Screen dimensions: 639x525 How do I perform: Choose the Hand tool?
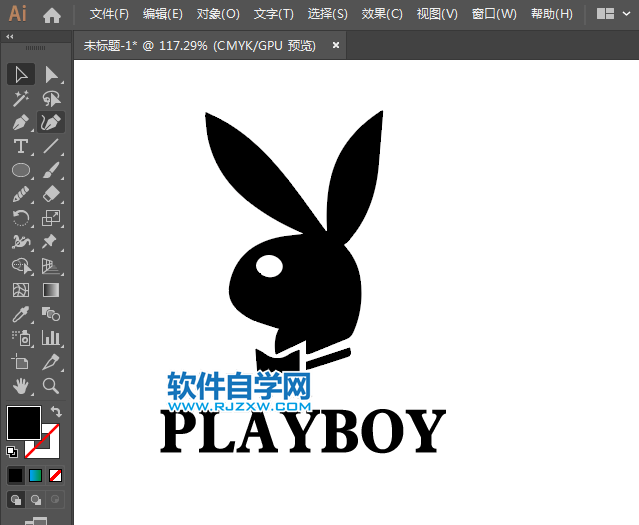pyautogui.click(x=21, y=386)
